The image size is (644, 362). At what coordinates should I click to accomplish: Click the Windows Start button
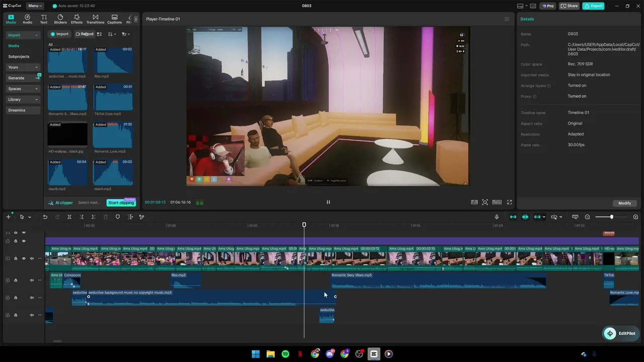point(256,354)
